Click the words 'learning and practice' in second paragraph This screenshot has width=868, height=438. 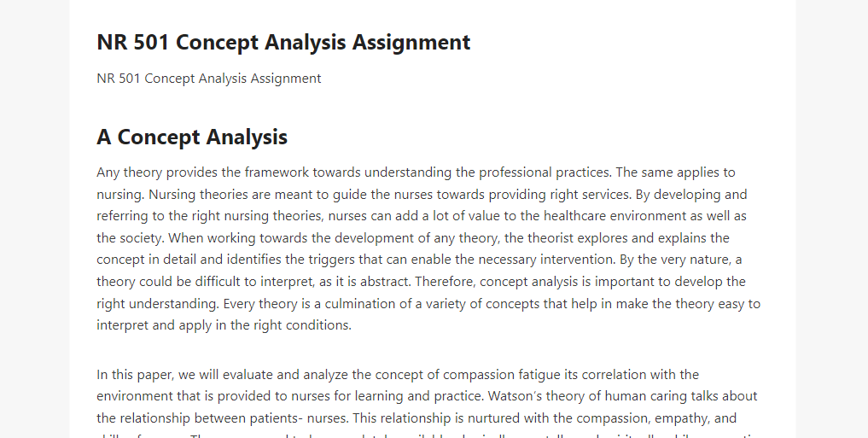click(x=419, y=396)
